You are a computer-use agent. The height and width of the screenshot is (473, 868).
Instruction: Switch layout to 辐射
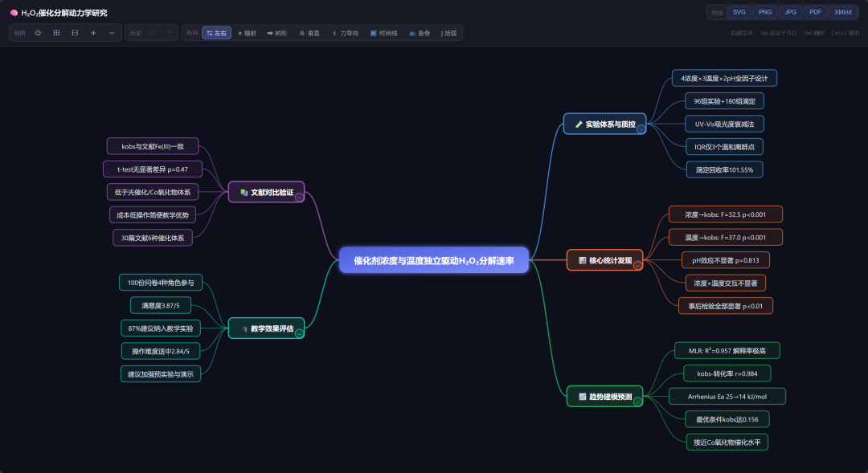247,33
